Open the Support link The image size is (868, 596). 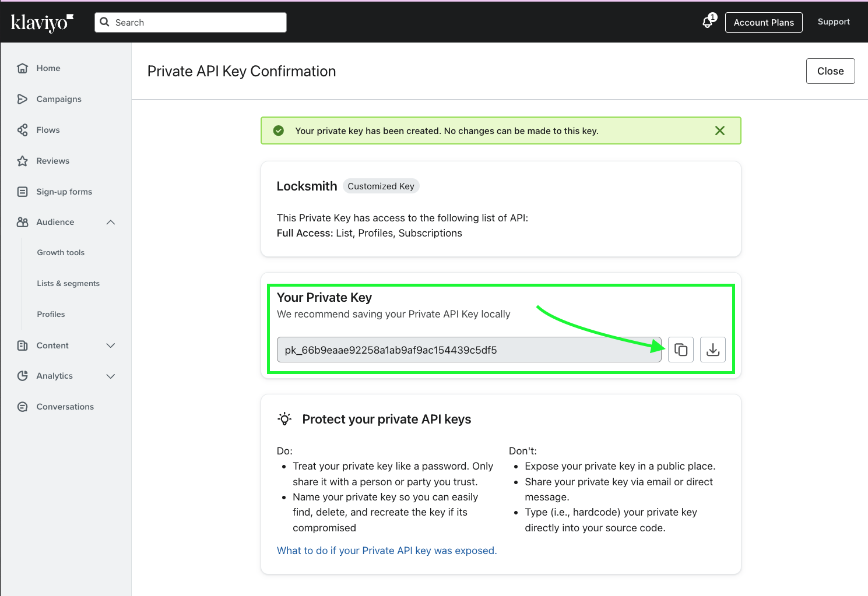[834, 22]
